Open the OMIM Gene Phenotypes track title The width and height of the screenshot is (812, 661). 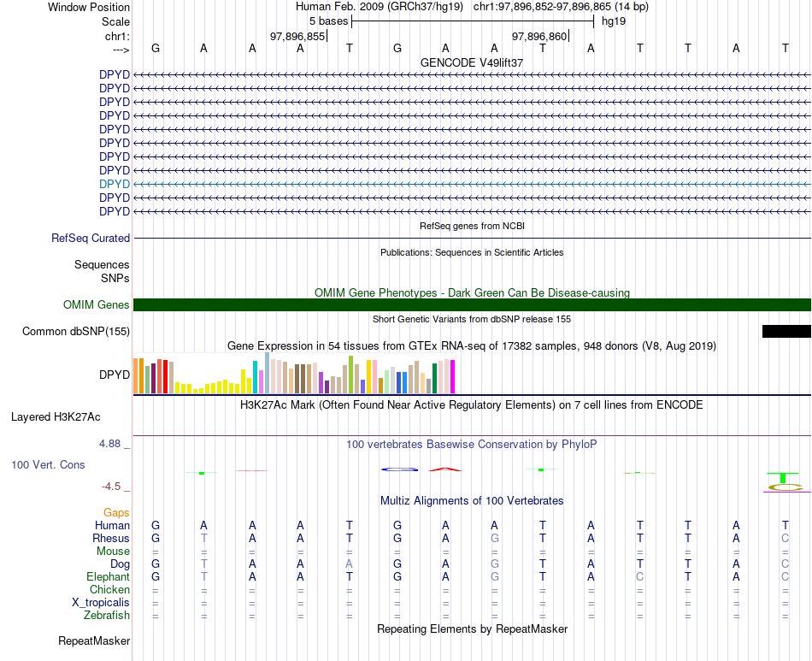472,292
